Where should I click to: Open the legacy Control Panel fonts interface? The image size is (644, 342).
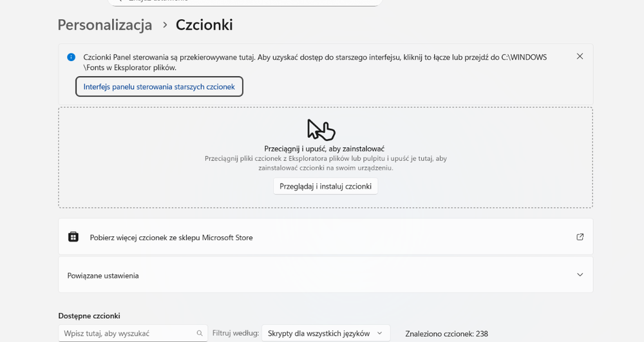[159, 86]
